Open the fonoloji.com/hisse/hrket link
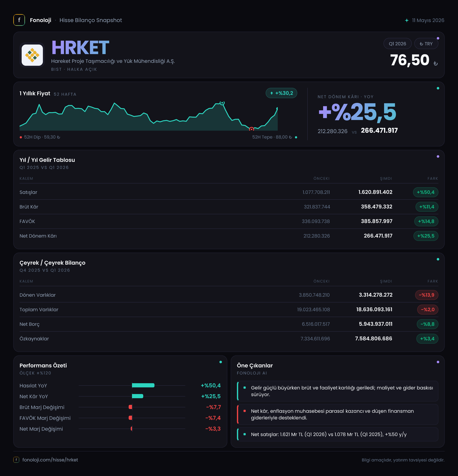This screenshot has height=476, width=458. pyautogui.click(x=50, y=460)
